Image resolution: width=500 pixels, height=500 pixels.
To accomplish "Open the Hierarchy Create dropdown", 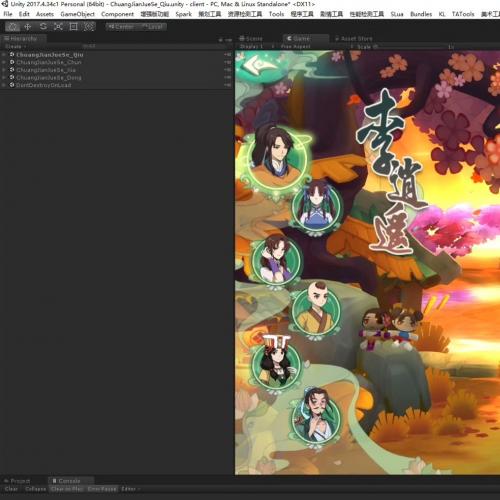I will [15, 46].
